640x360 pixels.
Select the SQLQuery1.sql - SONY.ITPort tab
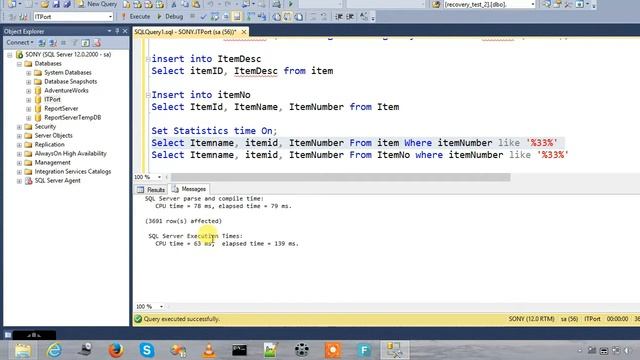coord(185,31)
